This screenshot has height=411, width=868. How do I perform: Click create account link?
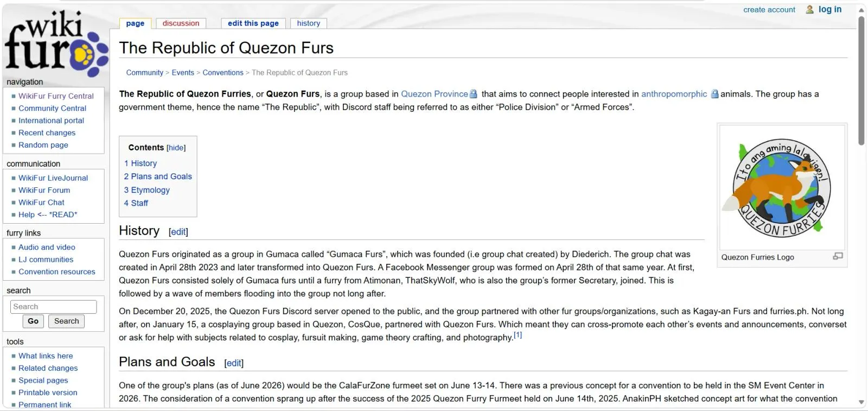(x=769, y=10)
